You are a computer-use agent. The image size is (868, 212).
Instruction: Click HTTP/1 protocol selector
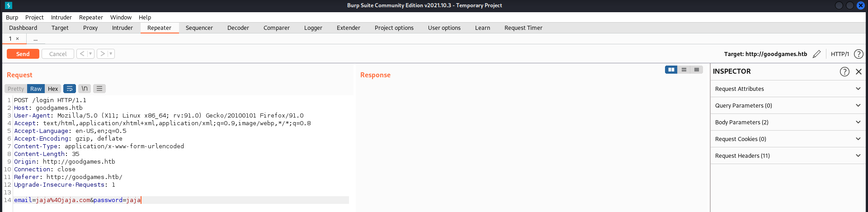840,54
